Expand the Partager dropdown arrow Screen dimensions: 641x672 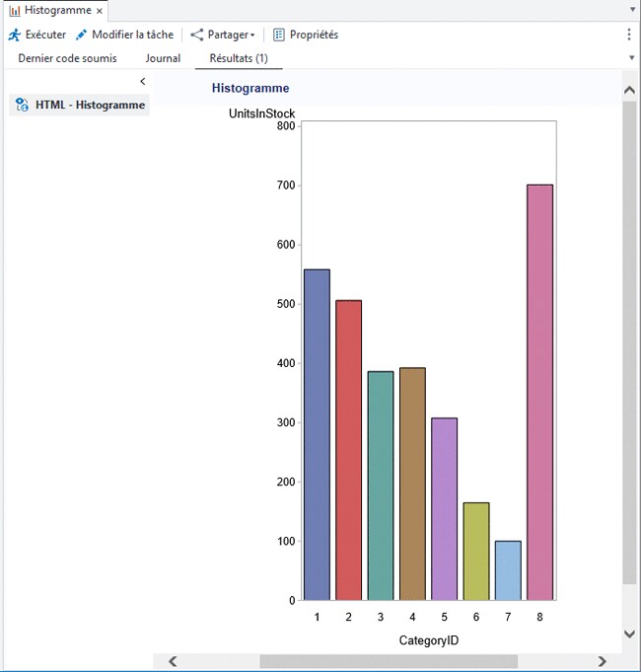point(252,36)
